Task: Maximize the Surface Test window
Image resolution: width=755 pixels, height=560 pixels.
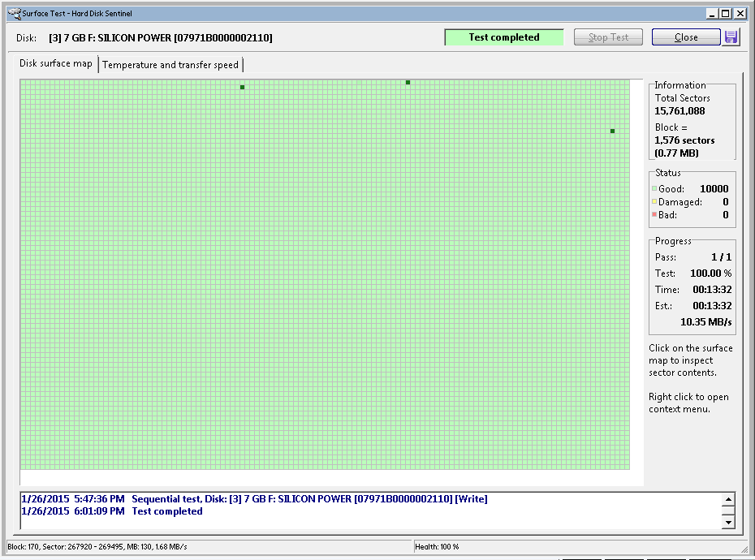Action: [726, 13]
